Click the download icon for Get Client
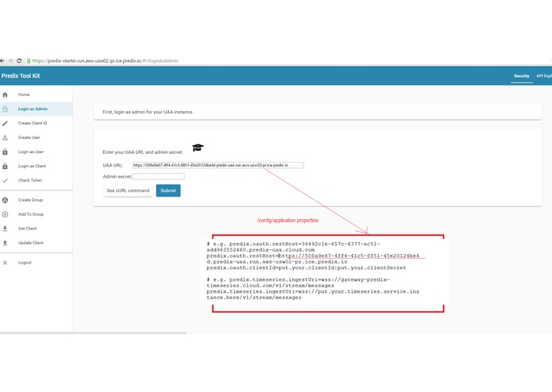 pyautogui.click(x=5, y=229)
